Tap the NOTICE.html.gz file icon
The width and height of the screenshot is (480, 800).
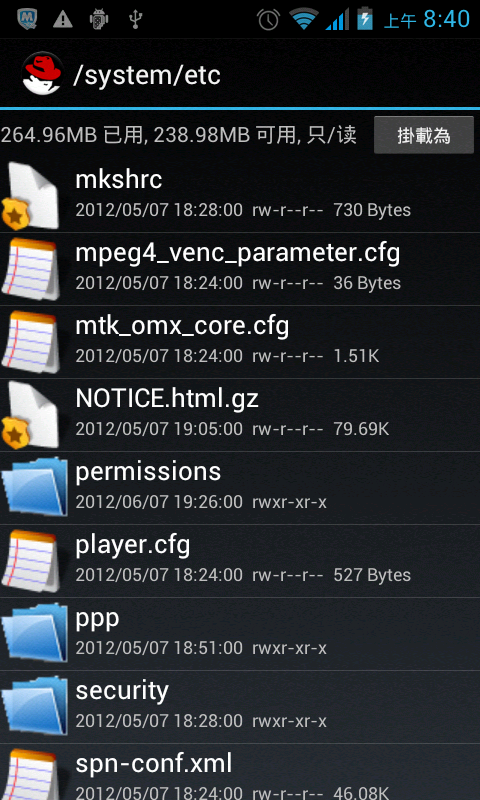[31, 415]
